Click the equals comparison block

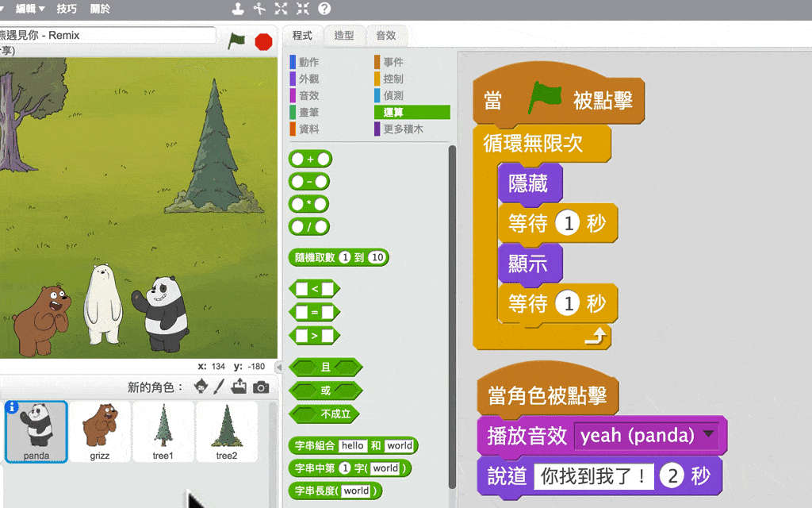tap(314, 313)
